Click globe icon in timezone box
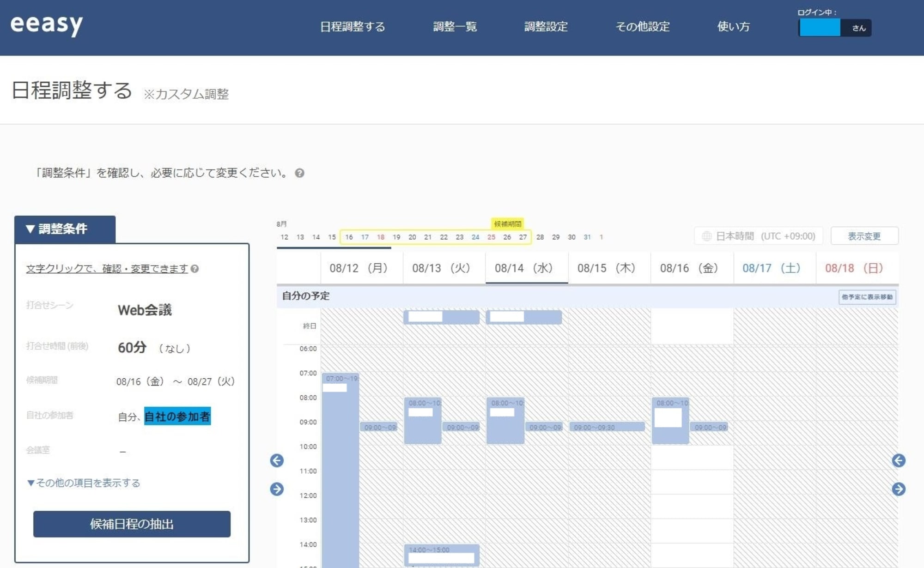924x568 pixels. tap(706, 236)
